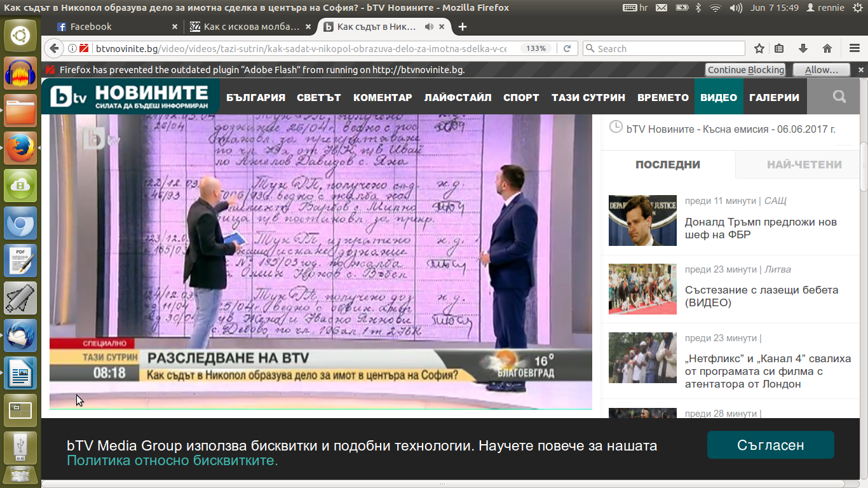
Task: Open the clock calendar Jun 7 15:49
Action: pos(773,8)
